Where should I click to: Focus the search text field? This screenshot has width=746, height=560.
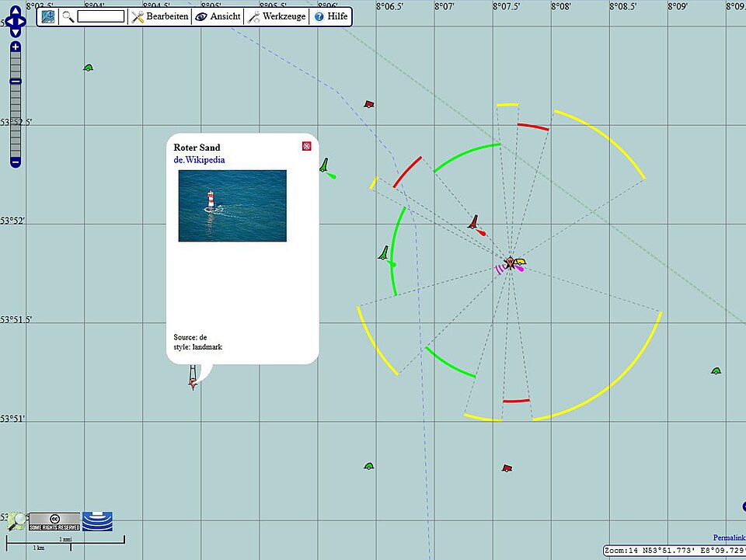(x=101, y=16)
